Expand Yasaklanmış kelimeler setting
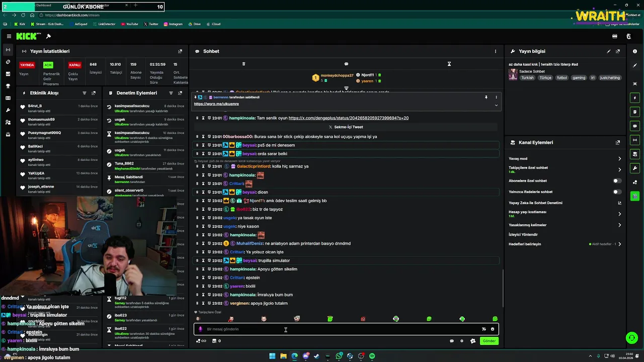Image resolution: width=644 pixels, height=362 pixels. pos(619,225)
